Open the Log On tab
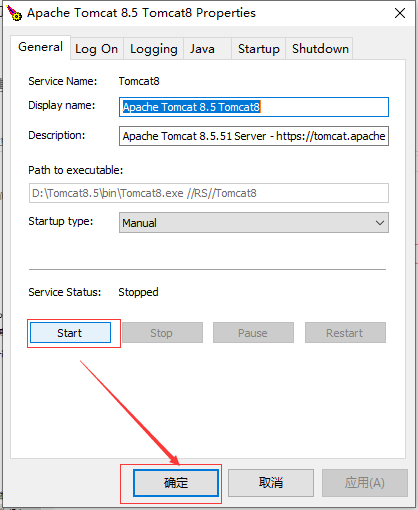 click(97, 49)
